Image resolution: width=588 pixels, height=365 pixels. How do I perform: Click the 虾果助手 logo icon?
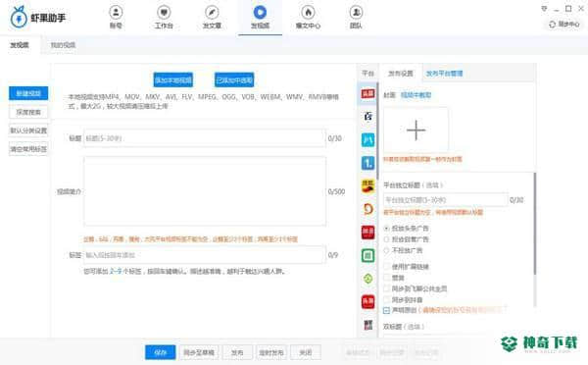[19, 18]
